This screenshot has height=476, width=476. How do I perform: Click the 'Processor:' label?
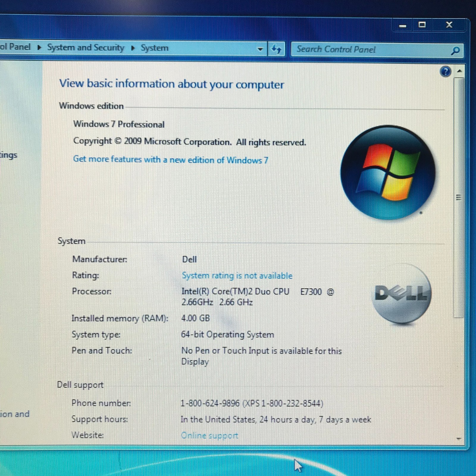(92, 291)
